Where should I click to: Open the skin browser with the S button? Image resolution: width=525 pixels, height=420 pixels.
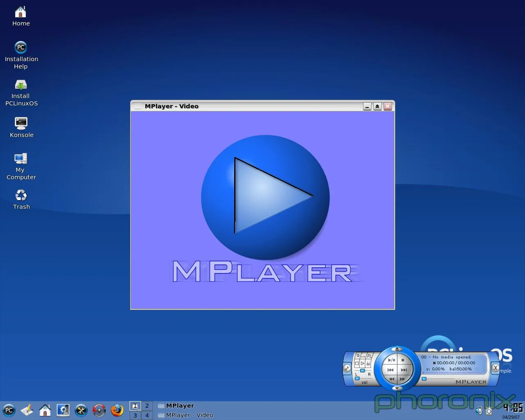coord(358,356)
